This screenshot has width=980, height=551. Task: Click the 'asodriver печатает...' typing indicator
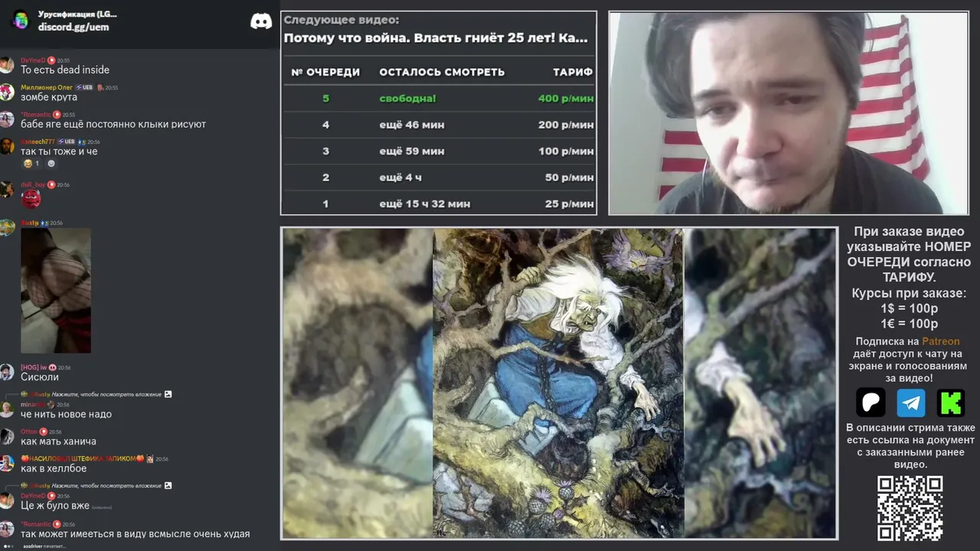[x=44, y=546]
